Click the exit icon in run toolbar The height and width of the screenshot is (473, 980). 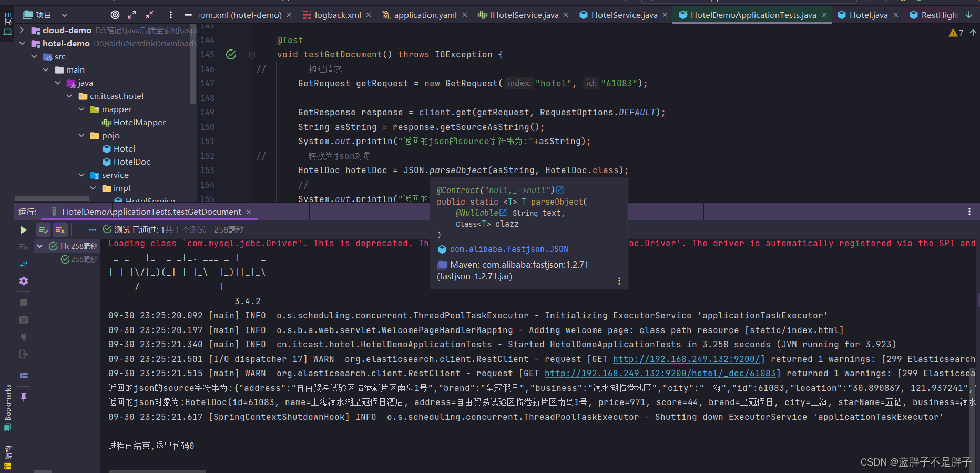point(23,354)
